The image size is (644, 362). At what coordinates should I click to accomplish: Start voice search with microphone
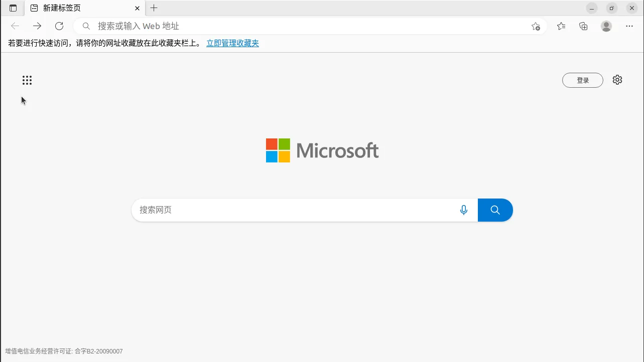click(464, 210)
